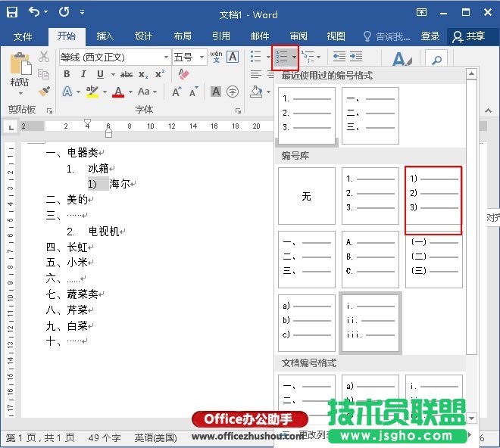Toggle Superscript formatting

(160, 74)
